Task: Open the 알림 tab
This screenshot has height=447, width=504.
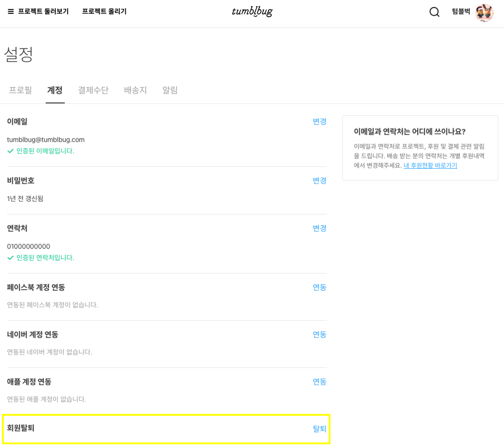Action: 170,90
